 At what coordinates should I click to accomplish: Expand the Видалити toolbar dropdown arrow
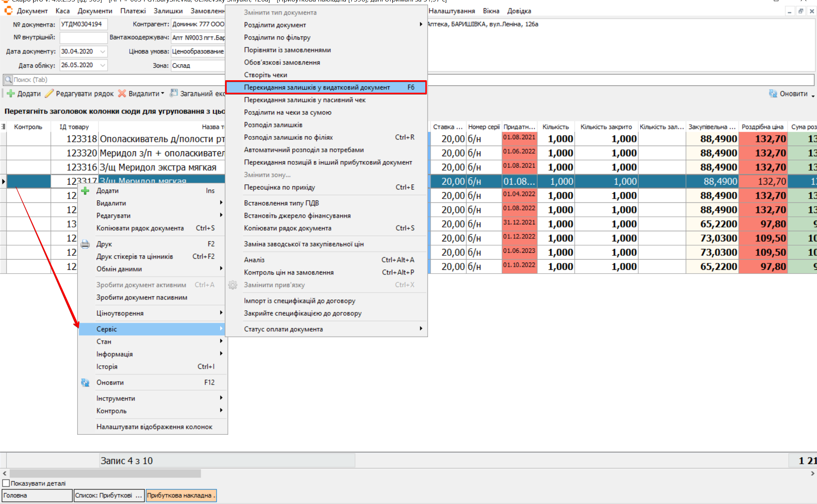tap(163, 93)
